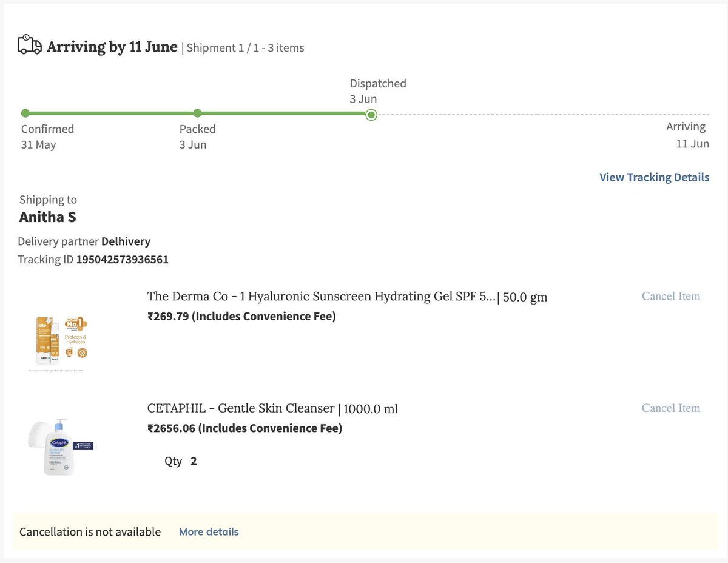The height and width of the screenshot is (563, 728).
Task: Click Shipment 1 / 1 - 3 items text
Action: [x=245, y=47]
